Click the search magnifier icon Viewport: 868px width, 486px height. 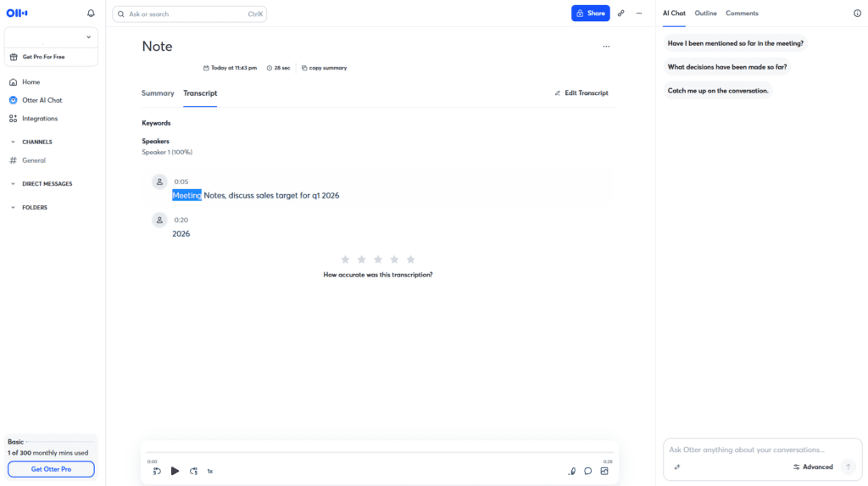click(120, 14)
